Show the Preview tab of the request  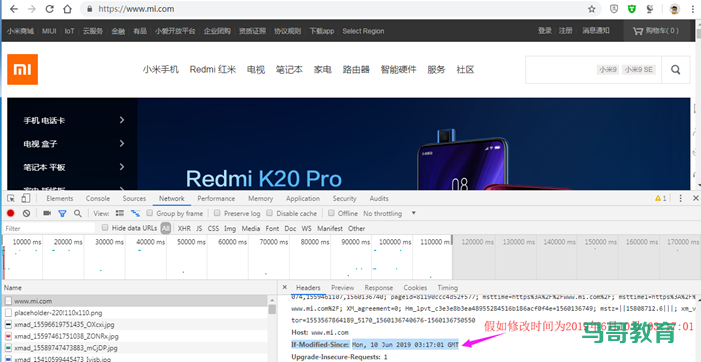(342, 287)
